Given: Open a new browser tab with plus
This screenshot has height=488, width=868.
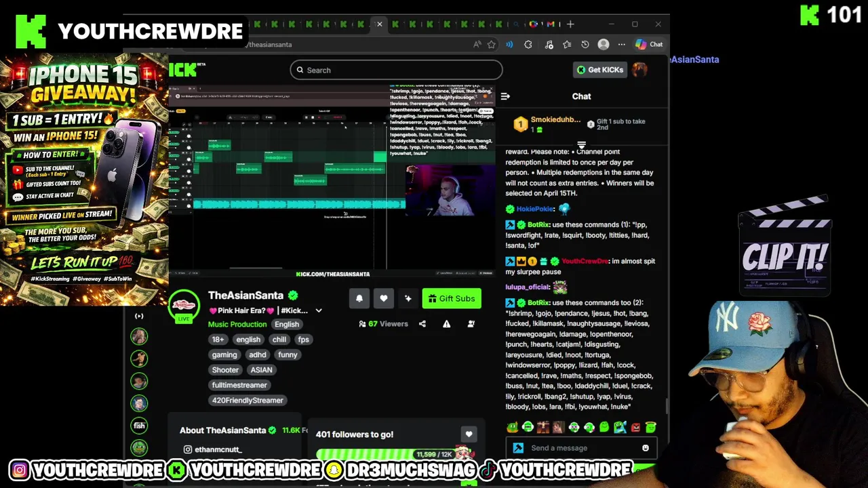Looking at the screenshot, I should pyautogui.click(x=570, y=24).
